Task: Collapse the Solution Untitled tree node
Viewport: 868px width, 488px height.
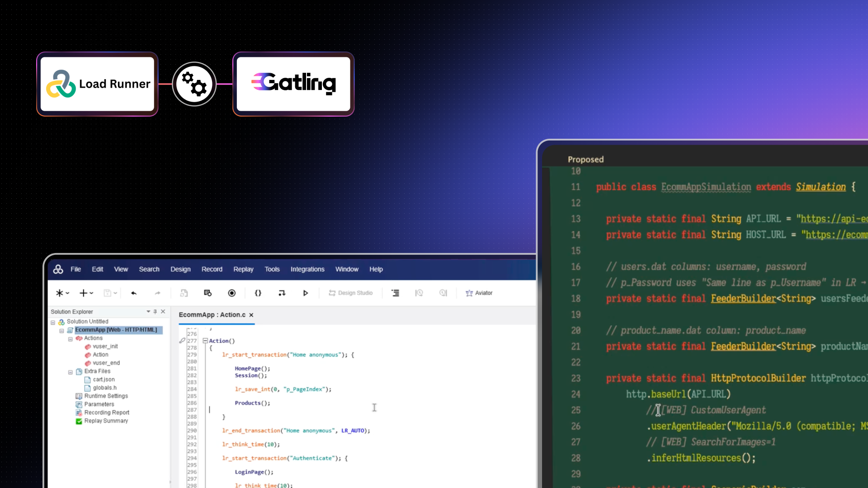Action: point(53,322)
